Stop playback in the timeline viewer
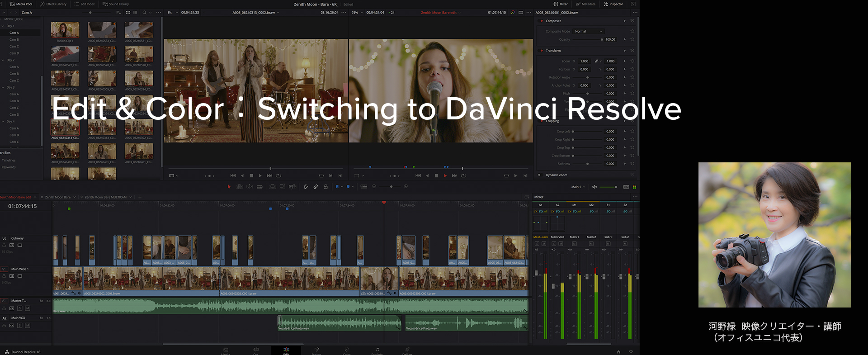 pyautogui.click(x=436, y=175)
